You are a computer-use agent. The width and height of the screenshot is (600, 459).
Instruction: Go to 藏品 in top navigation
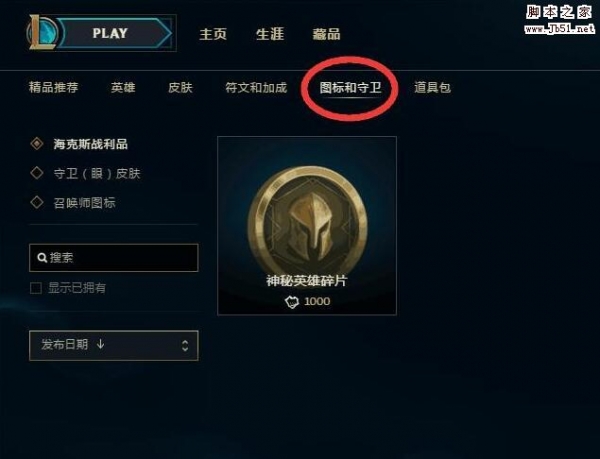pyautogui.click(x=326, y=34)
